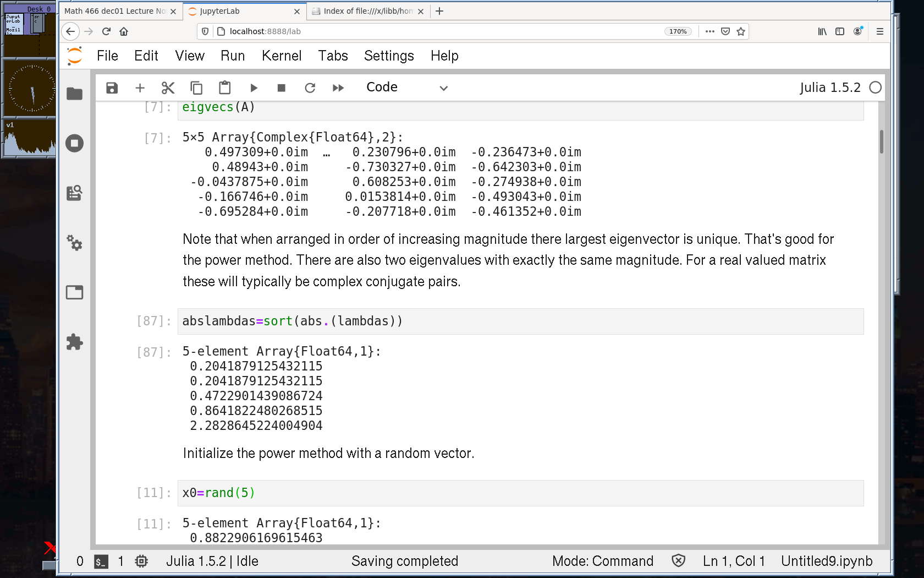
Task: Expand the Code cell type dropdown
Action: [x=407, y=88]
